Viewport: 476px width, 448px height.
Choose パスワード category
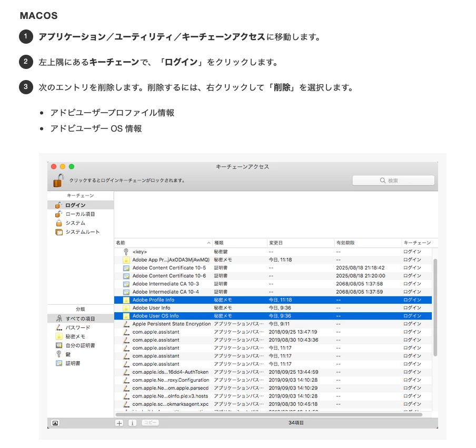(81, 327)
